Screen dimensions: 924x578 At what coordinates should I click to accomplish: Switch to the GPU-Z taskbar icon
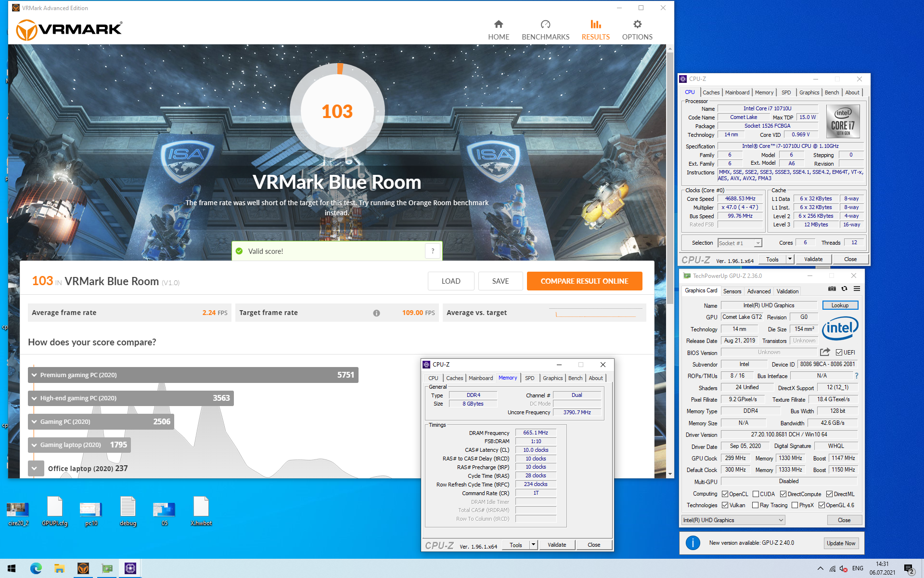tap(107, 568)
